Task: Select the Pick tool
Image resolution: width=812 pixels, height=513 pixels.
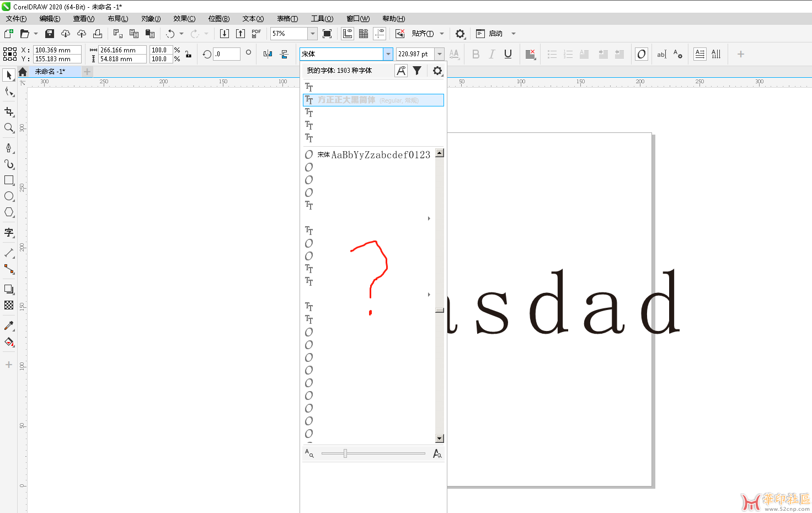Action: [x=9, y=75]
